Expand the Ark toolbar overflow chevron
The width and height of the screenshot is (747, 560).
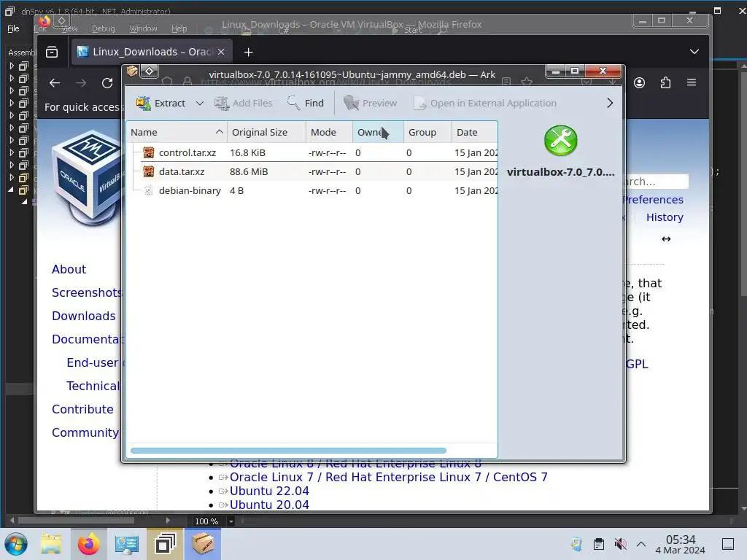click(610, 103)
